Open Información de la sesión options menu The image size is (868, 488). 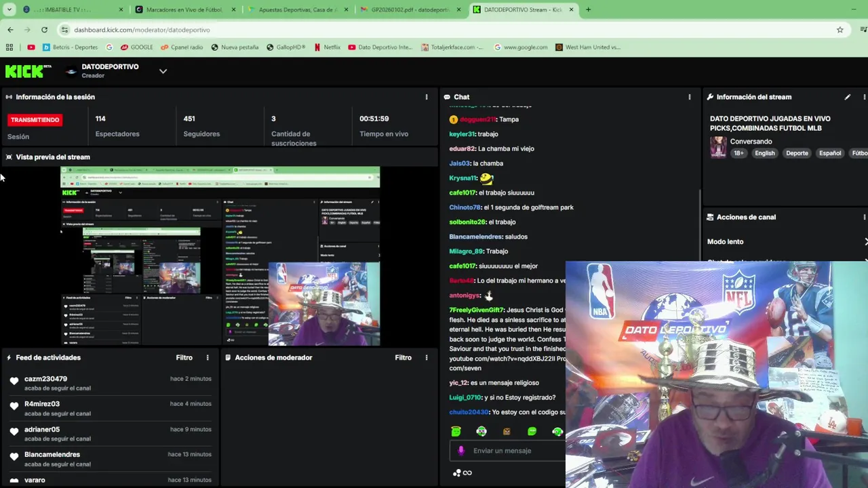(426, 97)
